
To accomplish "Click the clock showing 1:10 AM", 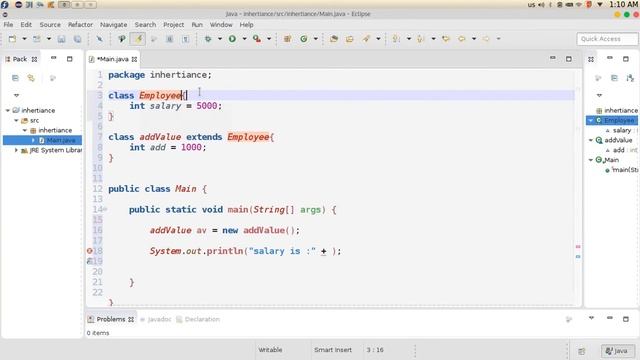I will 623,4.
